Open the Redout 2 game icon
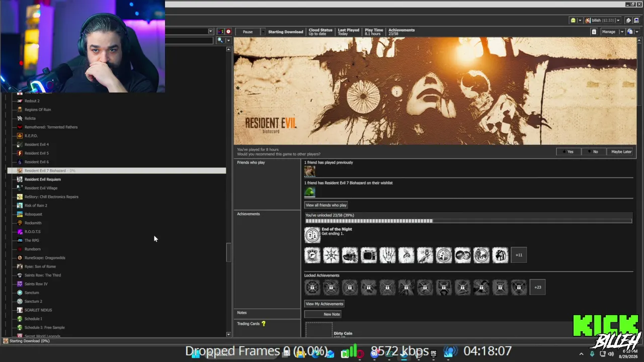644x362 pixels. (20, 101)
